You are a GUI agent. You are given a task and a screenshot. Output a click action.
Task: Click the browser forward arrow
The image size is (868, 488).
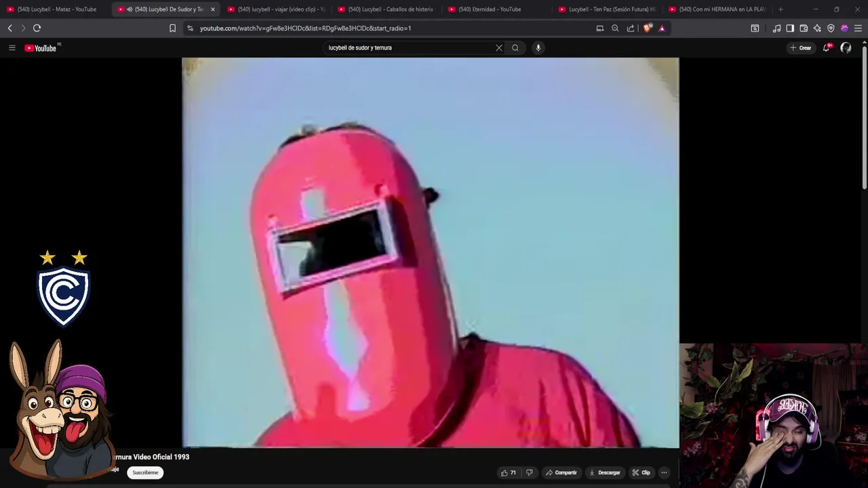pos(22,28)
